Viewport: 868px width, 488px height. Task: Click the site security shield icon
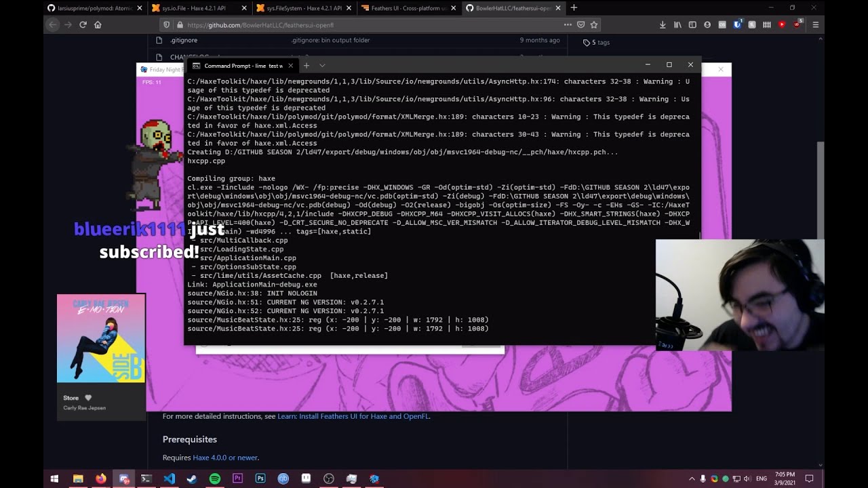168,24
